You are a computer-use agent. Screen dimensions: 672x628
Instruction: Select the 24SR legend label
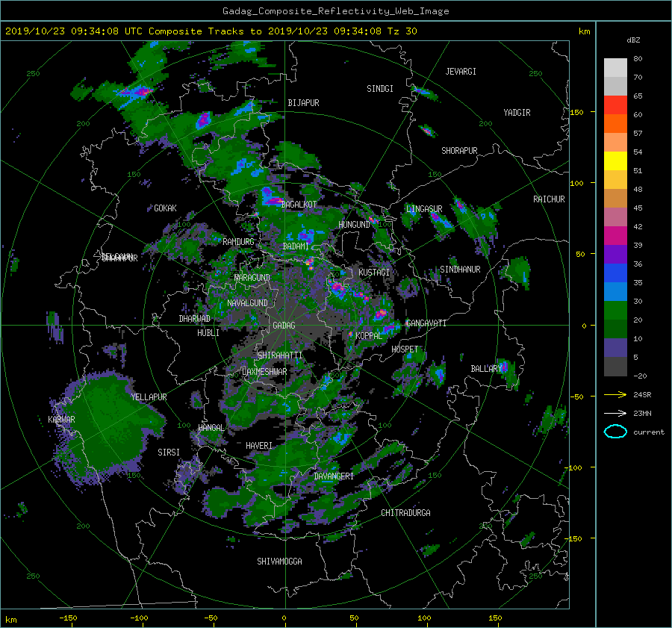(x=642, y=394)
